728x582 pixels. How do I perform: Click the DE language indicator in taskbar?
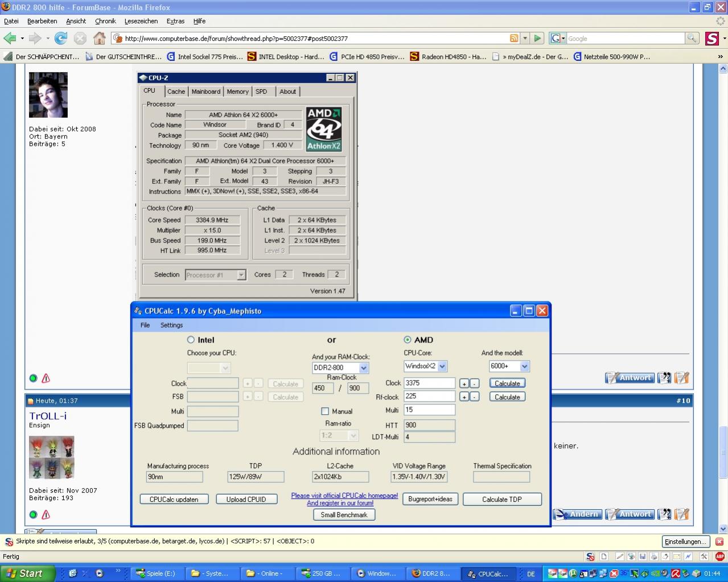pos(531,573)
